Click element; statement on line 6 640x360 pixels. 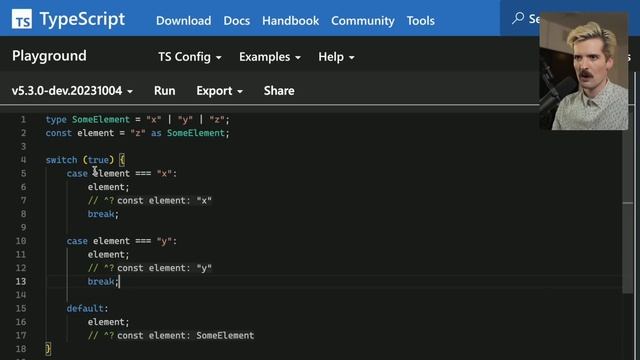[108, 187]
